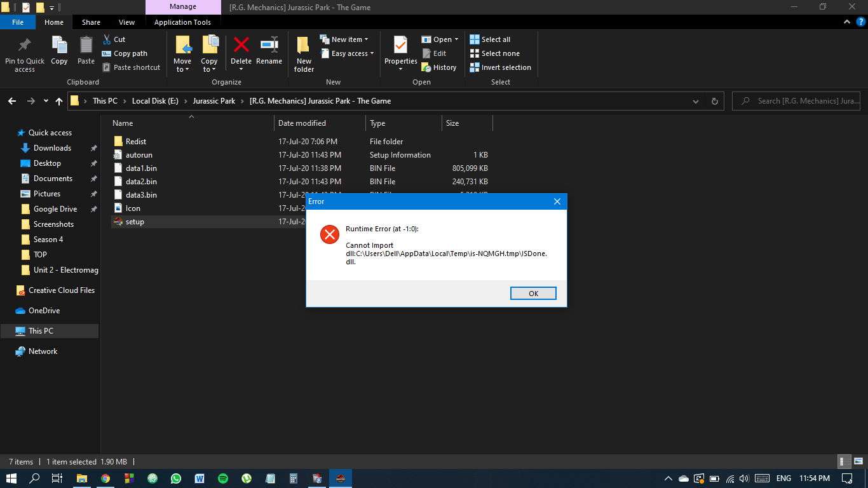Open WhatsApp from the taskbar
The image size is (868, 488).
pos(176,478)
